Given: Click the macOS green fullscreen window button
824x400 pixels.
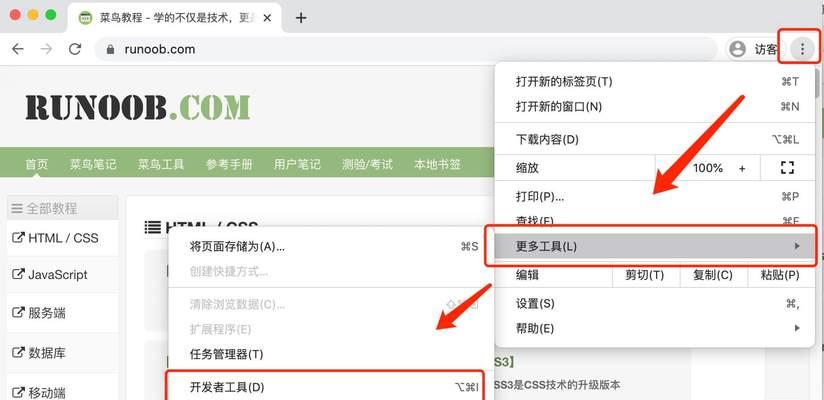Looking at the screenshot, I should 50,15.
